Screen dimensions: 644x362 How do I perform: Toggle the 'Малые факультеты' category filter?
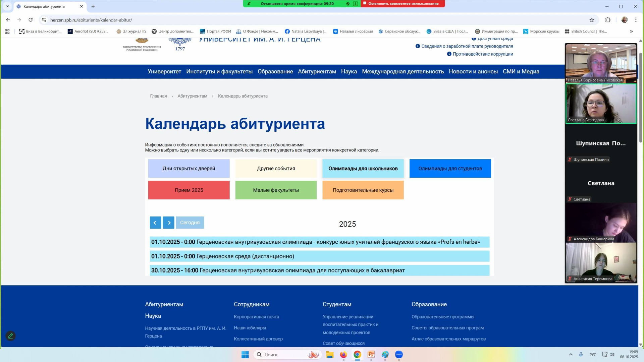tap(276, 190)
